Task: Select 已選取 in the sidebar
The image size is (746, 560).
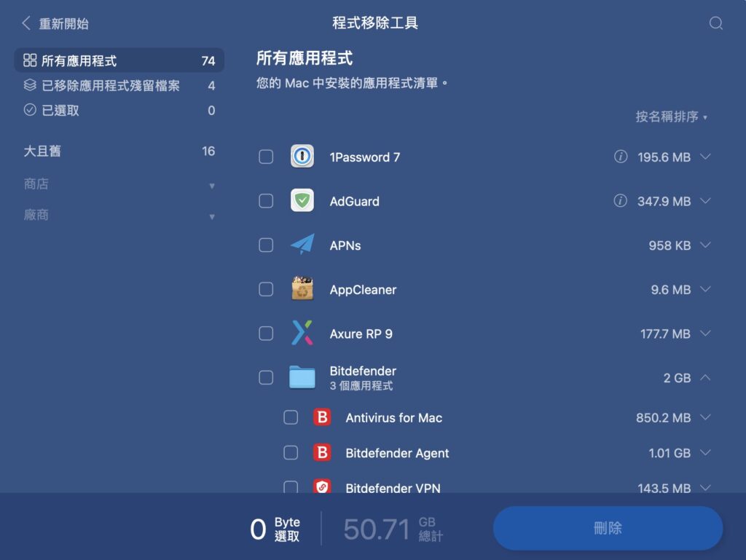Action: [119, 110]
